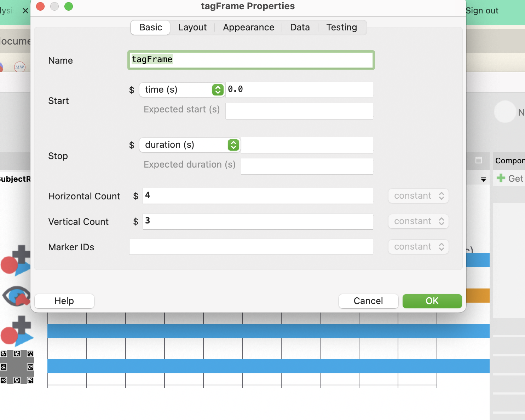
Task: Switch to the Layout tab
Action: click(192, 28)
